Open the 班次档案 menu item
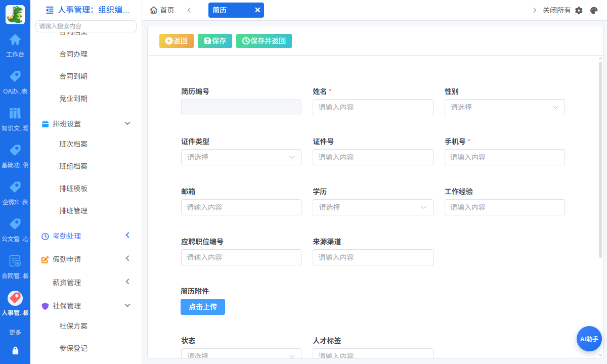607x364 pixels. [73, 144]
